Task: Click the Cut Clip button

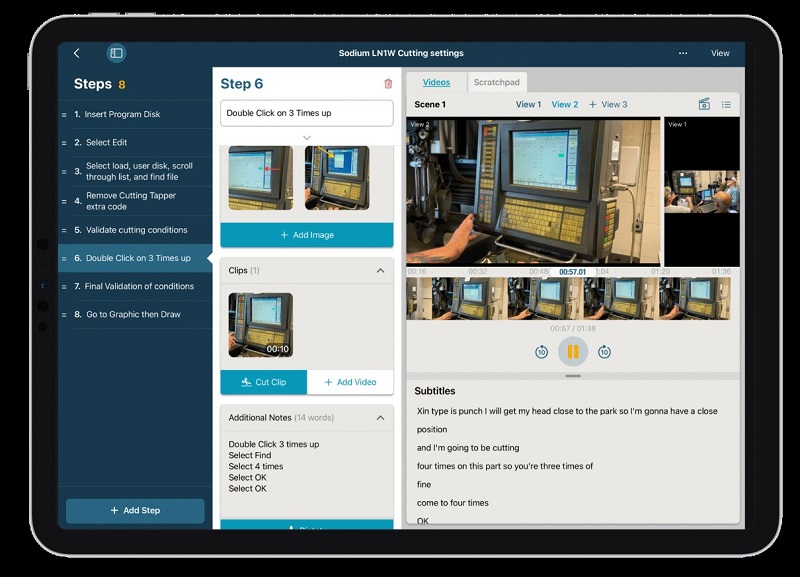Action: click(264, 382)
